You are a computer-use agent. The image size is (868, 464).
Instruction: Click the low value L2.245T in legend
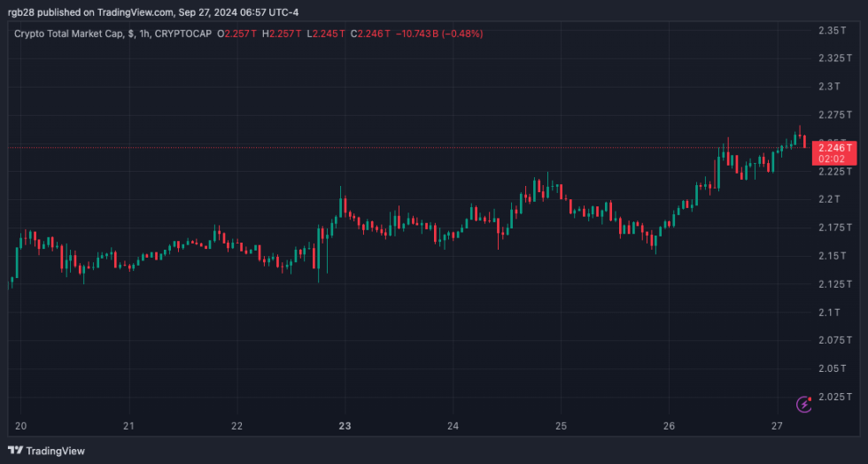coord(322,34)
